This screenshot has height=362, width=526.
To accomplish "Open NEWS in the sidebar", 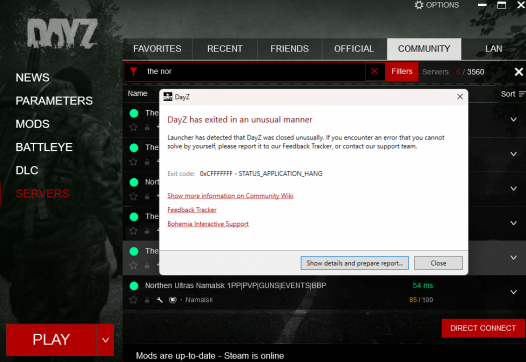I will 33,77.
